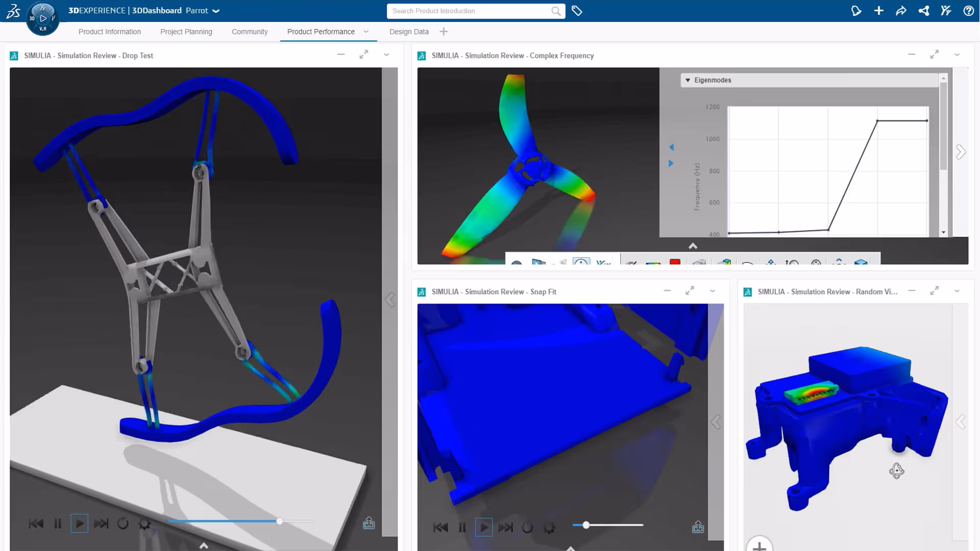Play the Drop Test animation
Image resolution: width=980 pixels, height=551 pixels.
click(79, 523)
